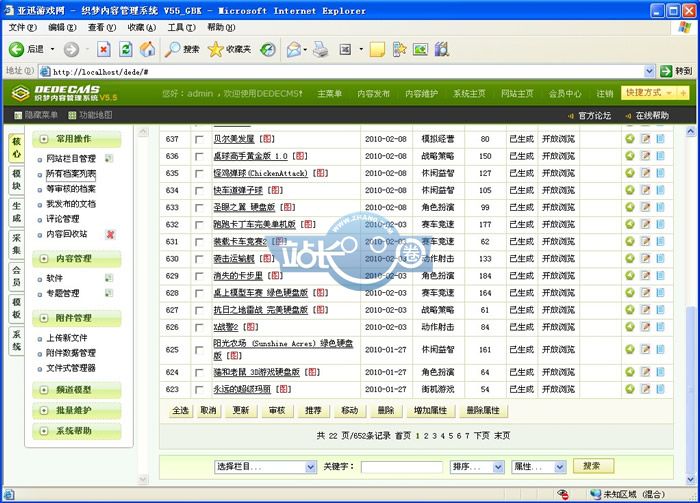Click the plus icon next to 快捷方式

(683, 93)
